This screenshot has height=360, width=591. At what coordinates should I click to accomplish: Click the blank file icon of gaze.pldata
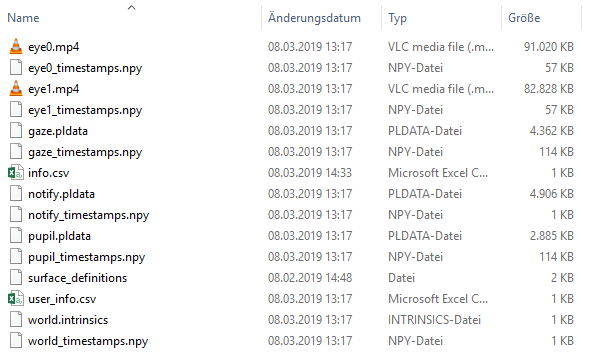click(x=16, y=131)
